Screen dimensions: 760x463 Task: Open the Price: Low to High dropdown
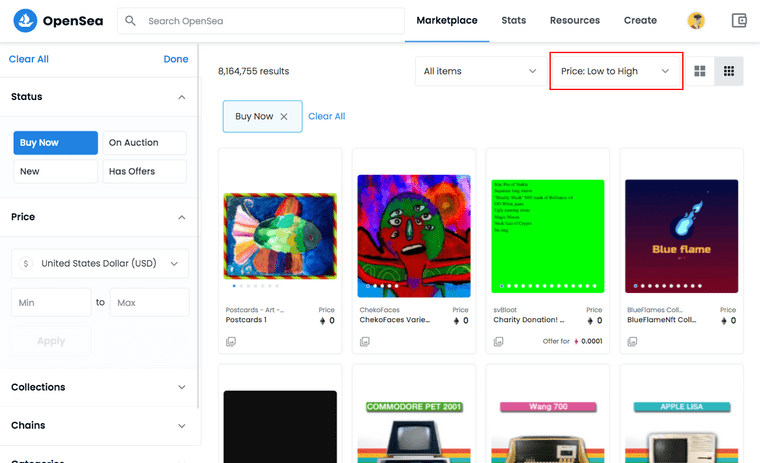point(616,71)
